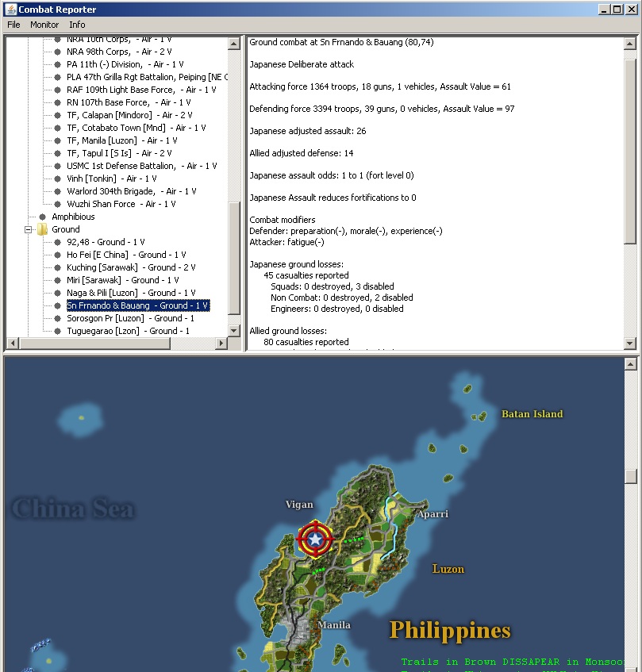Select Naga & Pili [Luzon] ground report
The width and height of the screenshot is (642, 672).
(x=131, y=293)
